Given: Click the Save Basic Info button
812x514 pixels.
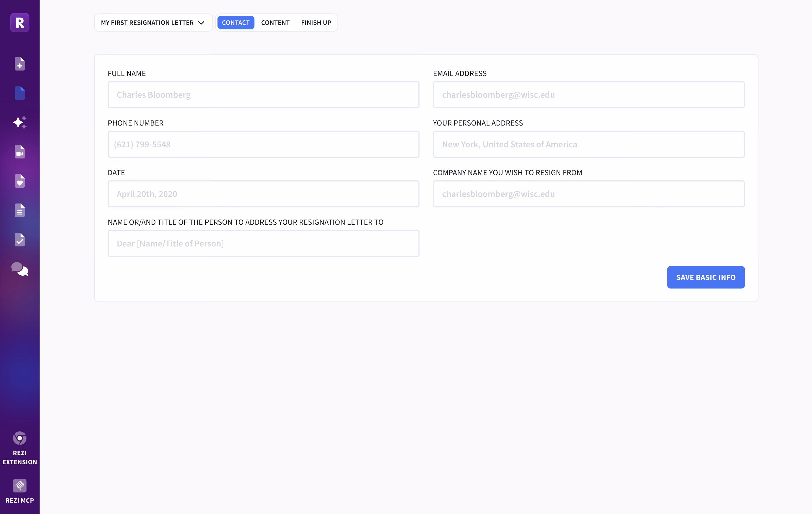Looking at the screenshot, I should [706, 277].
